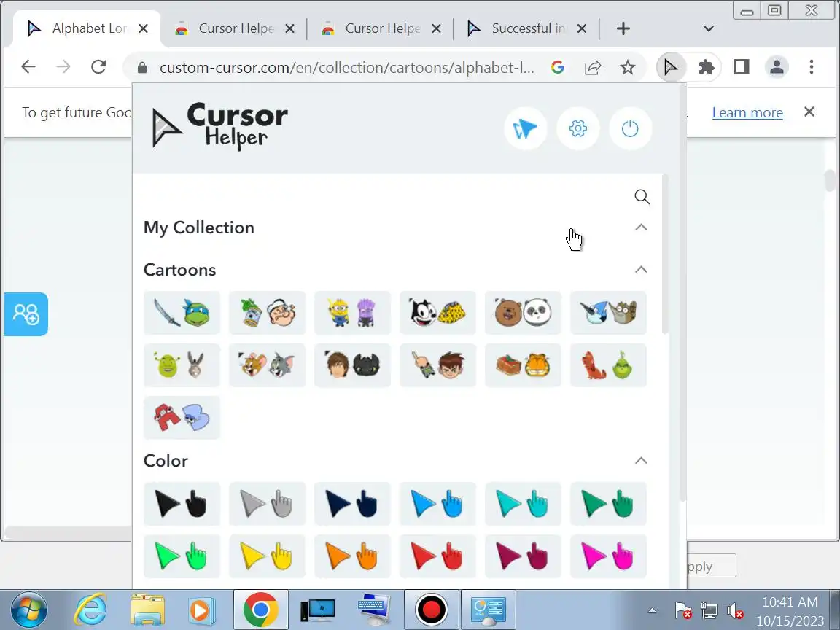Click the address bar URL
Image resolution: width=840 pixels, height=630 pixels.
coord(346,68)
